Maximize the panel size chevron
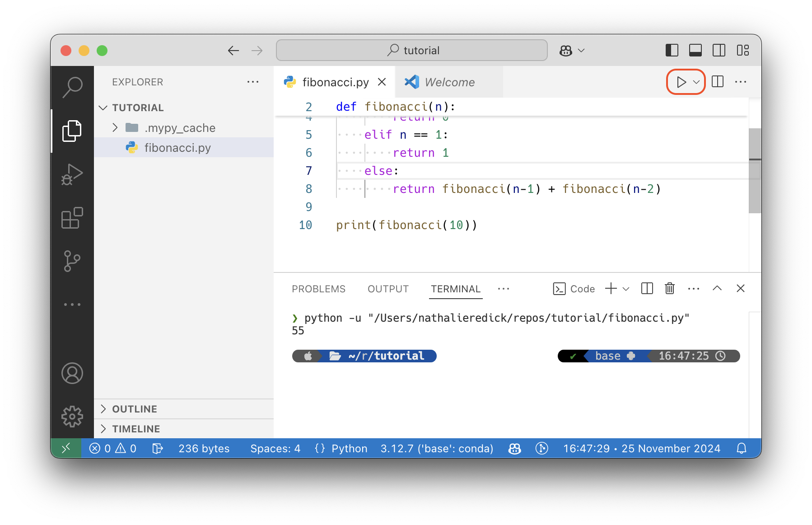The width and height of the screenshot is (812, 525). [x=717, y=288]
